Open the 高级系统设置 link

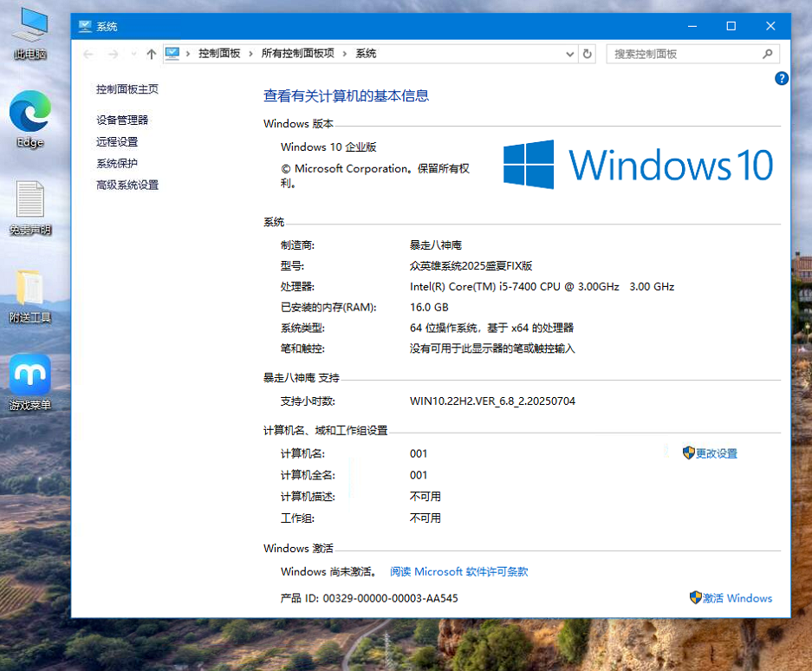[127, 185]
